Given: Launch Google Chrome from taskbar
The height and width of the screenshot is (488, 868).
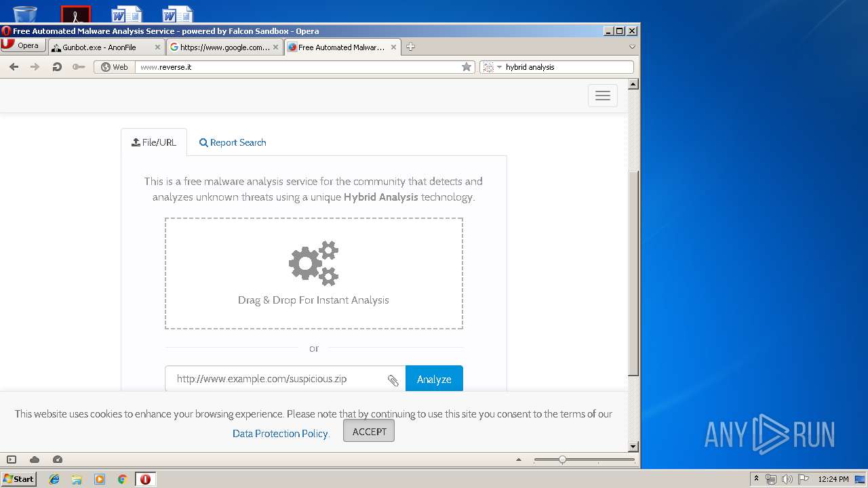Looking at the screenshot, I should pyautogui.click(x=123, y=479).
